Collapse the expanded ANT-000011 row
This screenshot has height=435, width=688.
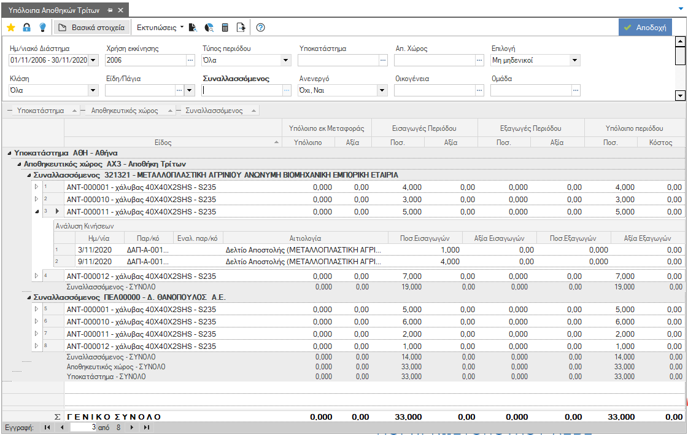click(37, 212)
